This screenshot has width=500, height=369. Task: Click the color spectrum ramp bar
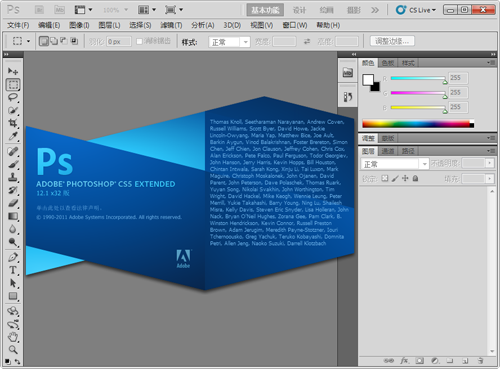click(x=418, y=124)
